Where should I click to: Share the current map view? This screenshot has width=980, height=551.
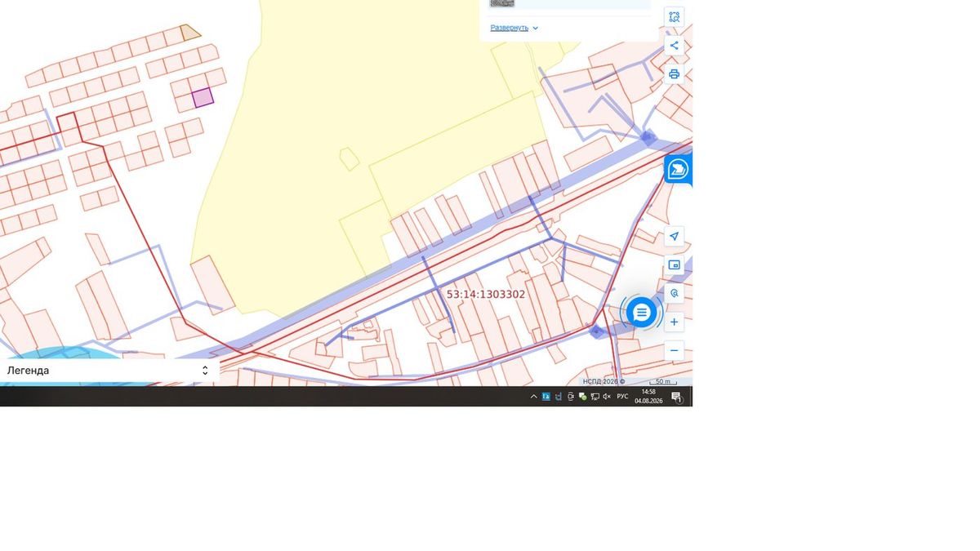point(674,46)
